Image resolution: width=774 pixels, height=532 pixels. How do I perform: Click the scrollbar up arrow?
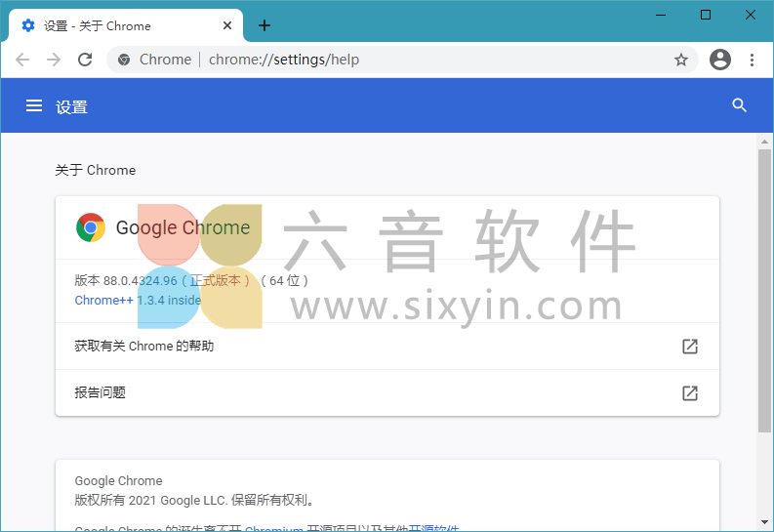click(x=764, y=142)
